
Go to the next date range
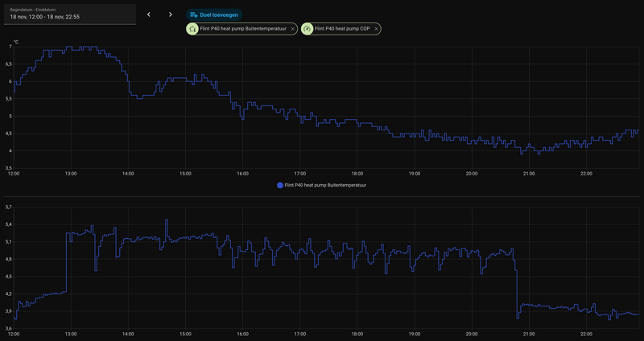point(170,14)
